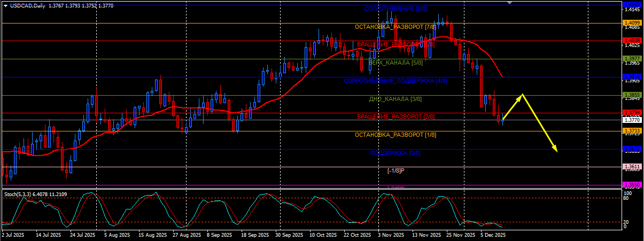Click the 1.4025 price scale value

point(632,45)
